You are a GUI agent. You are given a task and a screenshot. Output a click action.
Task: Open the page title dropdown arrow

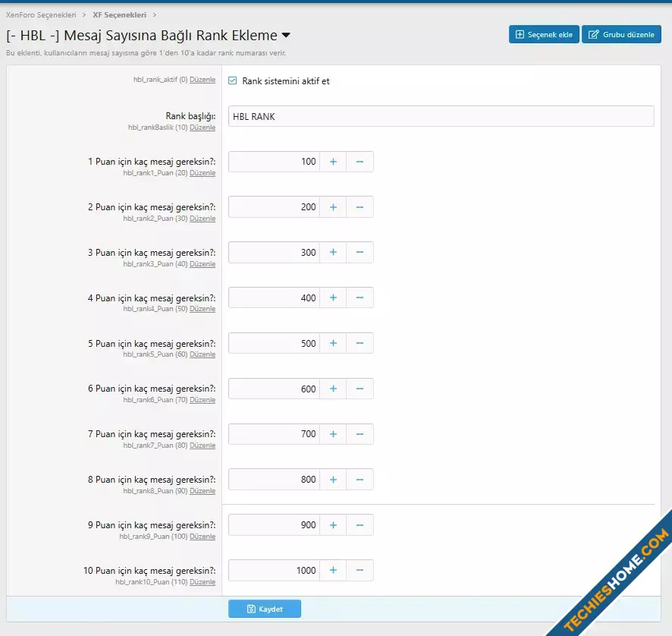pos(286,35)
